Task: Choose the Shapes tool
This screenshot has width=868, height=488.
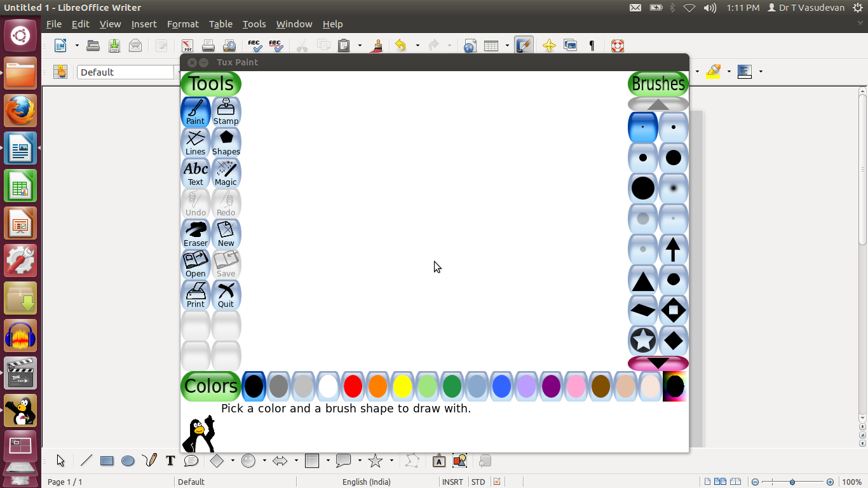Action: click(226, 142)
